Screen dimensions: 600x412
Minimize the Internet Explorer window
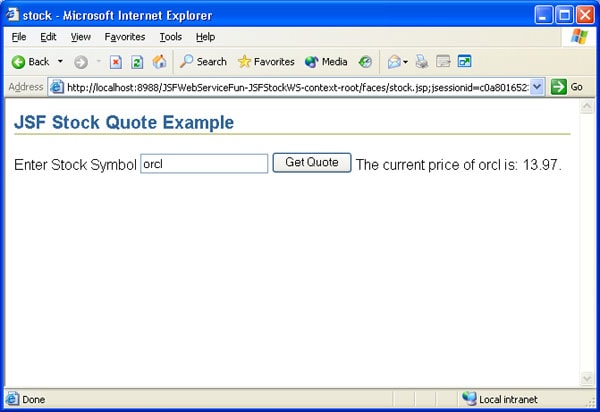click(x=543, y=15)
